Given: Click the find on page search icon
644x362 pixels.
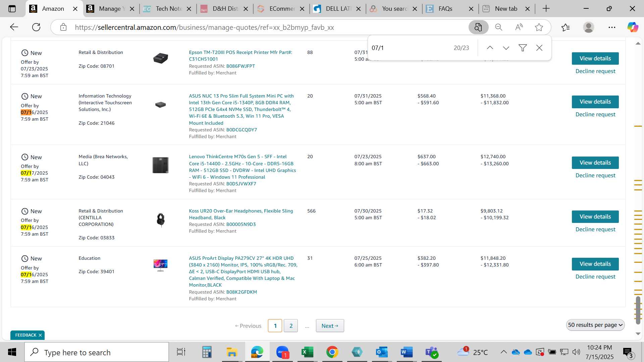Looking at the screenshot, I should tap(478, 27).
